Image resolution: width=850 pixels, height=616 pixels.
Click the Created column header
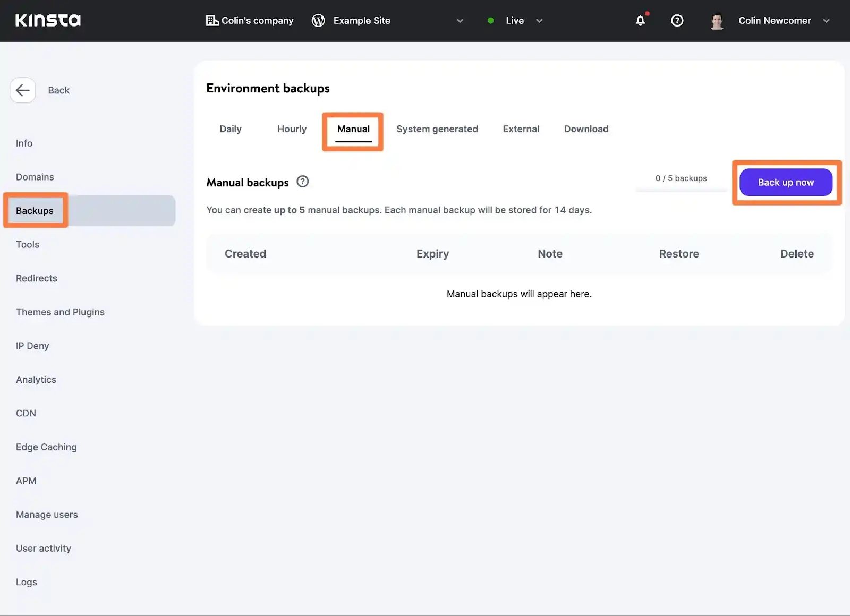click(245, 254)
